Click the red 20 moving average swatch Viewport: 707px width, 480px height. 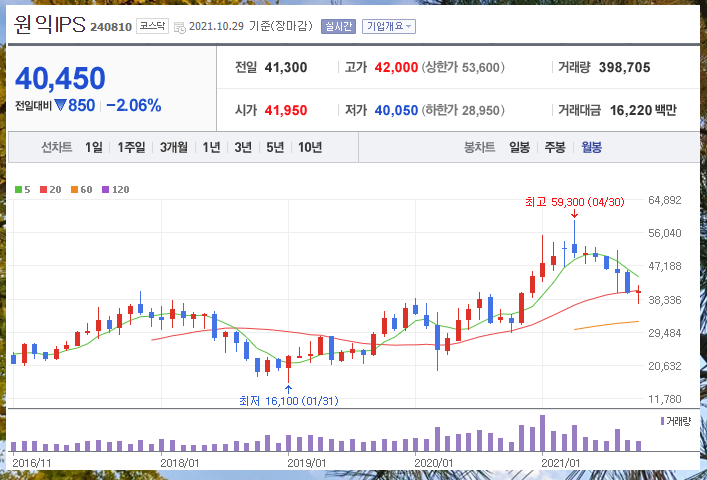[43, 190]
